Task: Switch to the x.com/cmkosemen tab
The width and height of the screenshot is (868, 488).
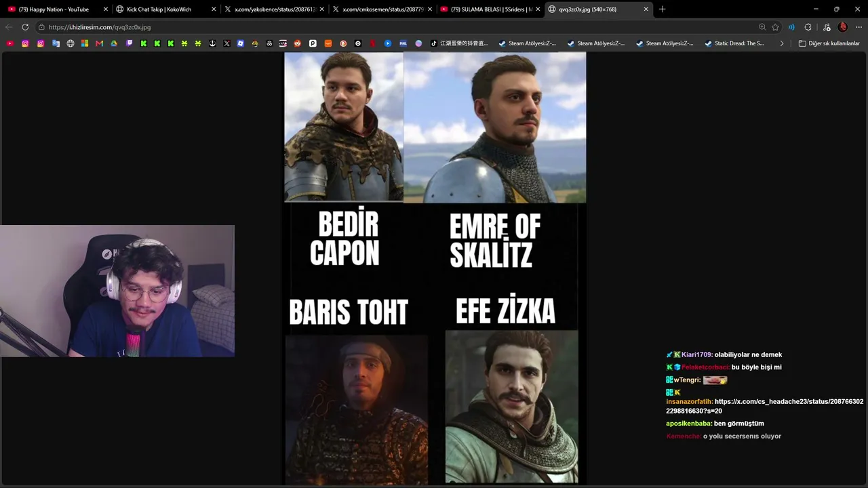Action: [x=382, y=9]
